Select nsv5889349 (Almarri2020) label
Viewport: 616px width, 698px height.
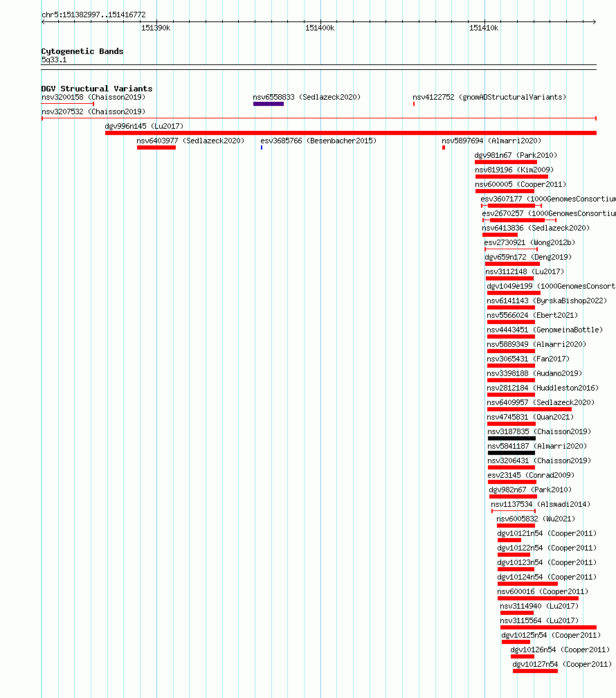pos(536,345)
